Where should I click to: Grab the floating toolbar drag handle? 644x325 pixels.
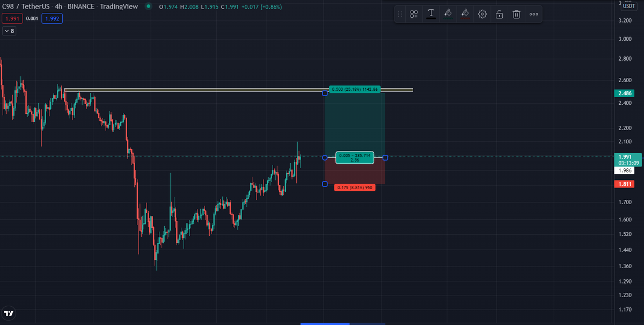pos(400,14)
